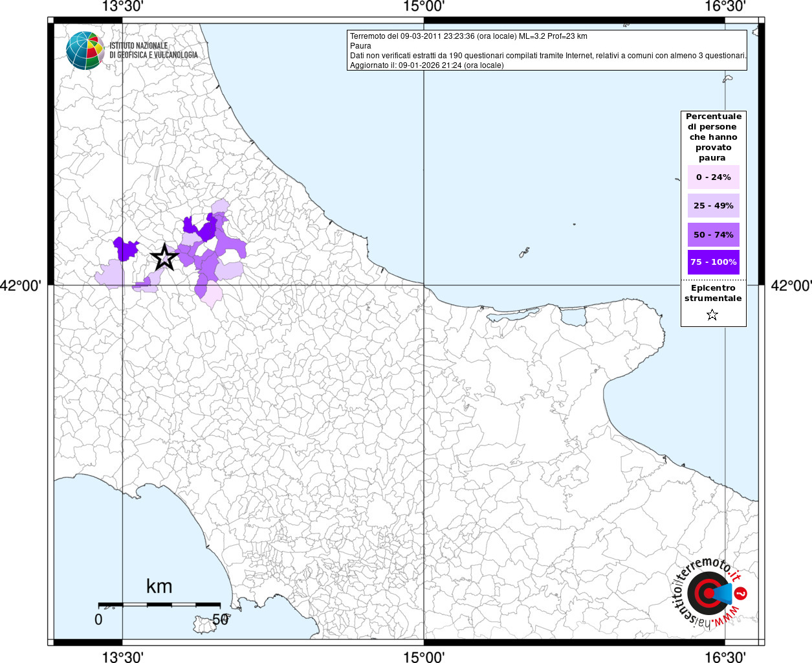This screenshot has width=812, height=663.
Task: Select the 25 - 49% legend swatch
Action: point(713,206)
